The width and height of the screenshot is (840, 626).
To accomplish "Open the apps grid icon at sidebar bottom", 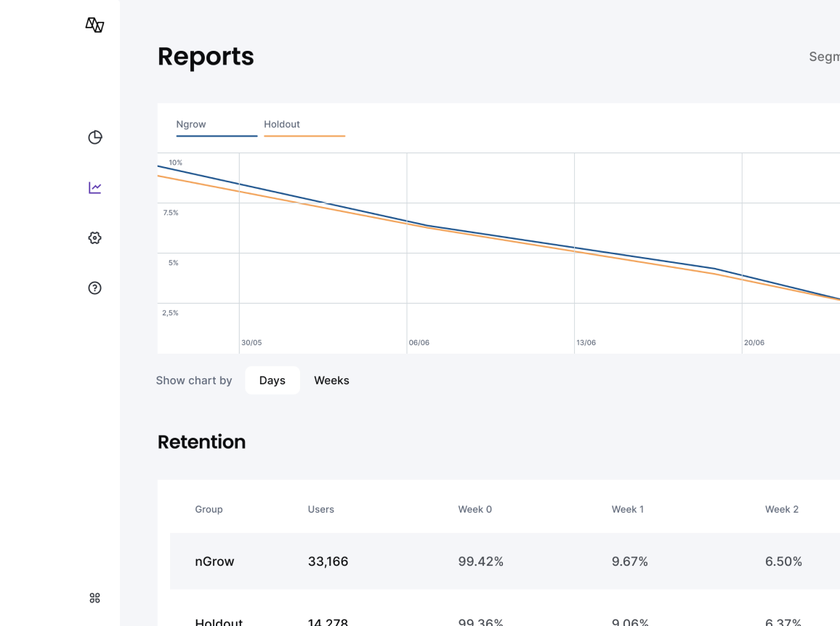I will pos(94,598).
